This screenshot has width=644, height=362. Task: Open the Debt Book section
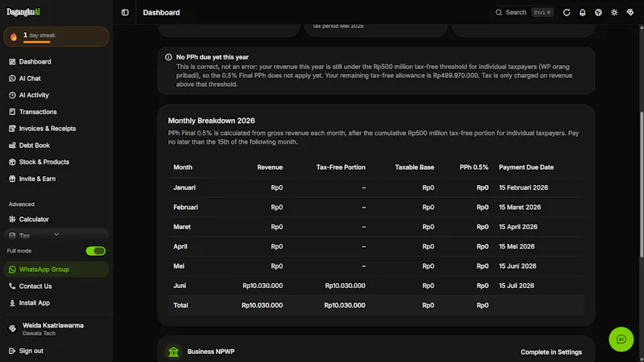(x=56, y=146)
